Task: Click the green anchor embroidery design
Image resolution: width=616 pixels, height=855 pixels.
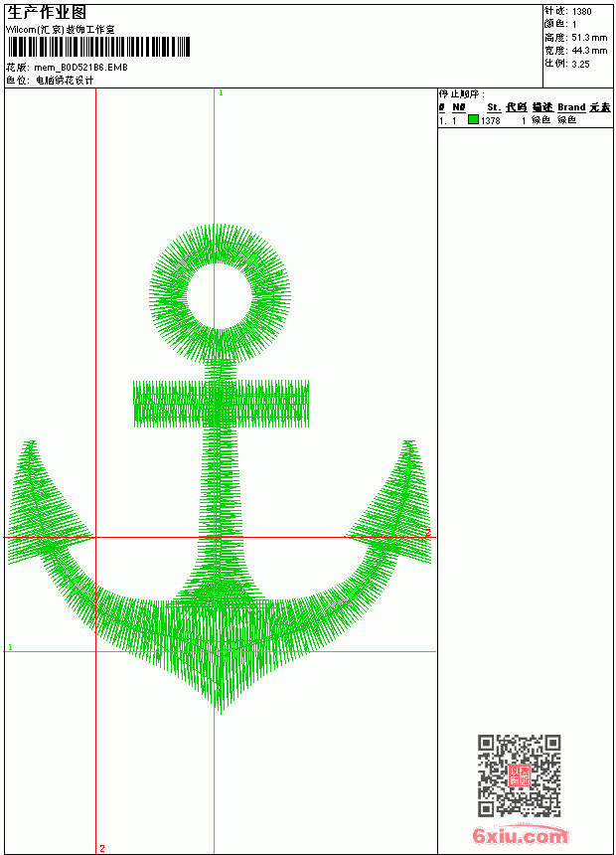Action: click(220, 469)
